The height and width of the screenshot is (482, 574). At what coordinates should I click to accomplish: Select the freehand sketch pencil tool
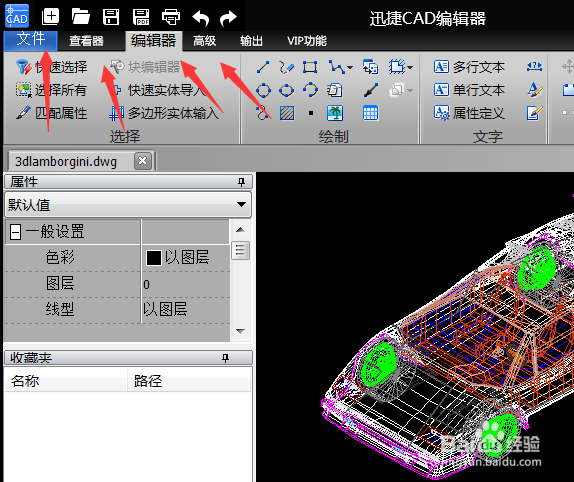point(286,67)
